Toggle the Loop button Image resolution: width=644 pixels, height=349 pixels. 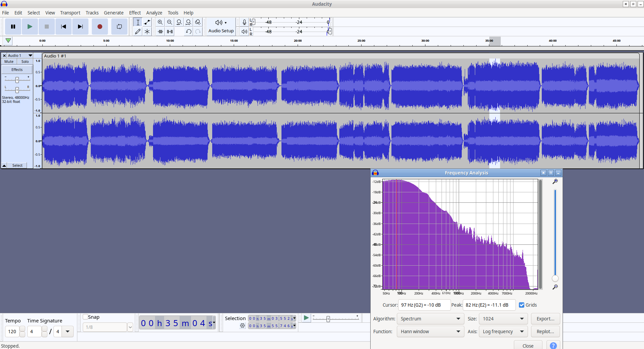(x=119, y=27)
